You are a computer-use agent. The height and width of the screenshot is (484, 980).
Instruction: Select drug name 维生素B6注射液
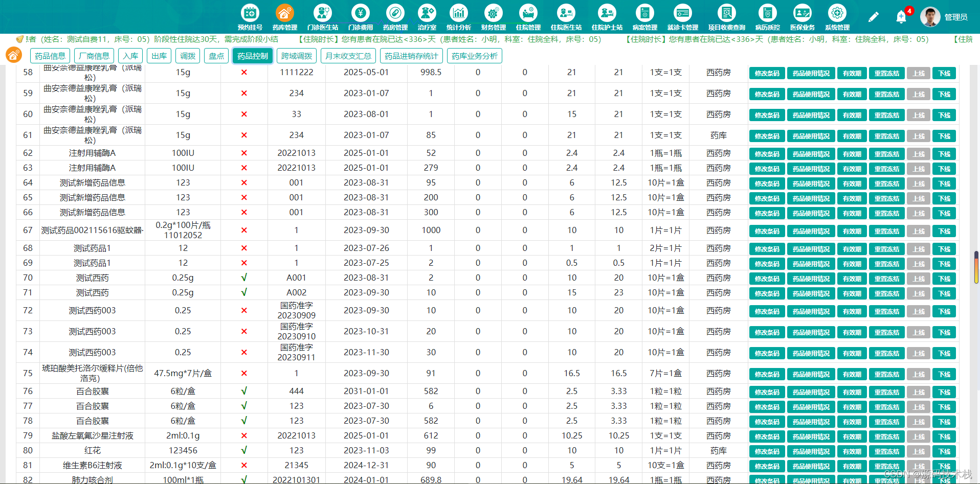click(x=93, y=465)
